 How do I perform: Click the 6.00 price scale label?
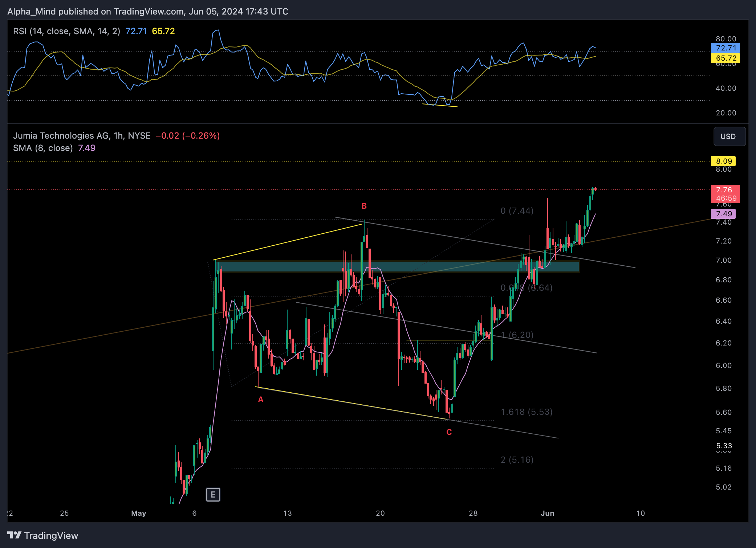724,365
